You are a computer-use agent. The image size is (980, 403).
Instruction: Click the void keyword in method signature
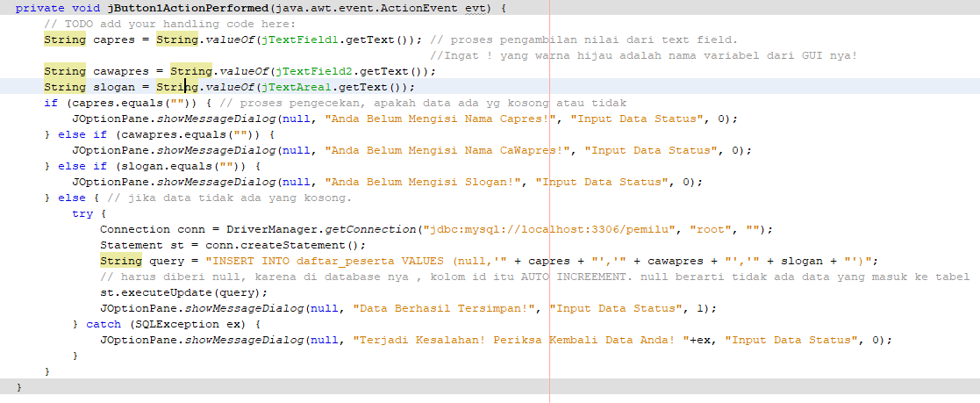point(86,8)
